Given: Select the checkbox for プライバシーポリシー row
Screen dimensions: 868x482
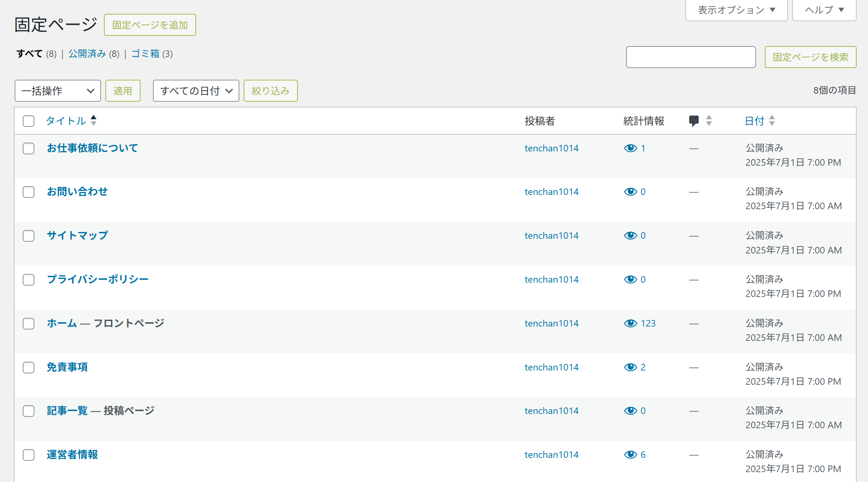Looking at the screenshot, I should pos(29,280).
